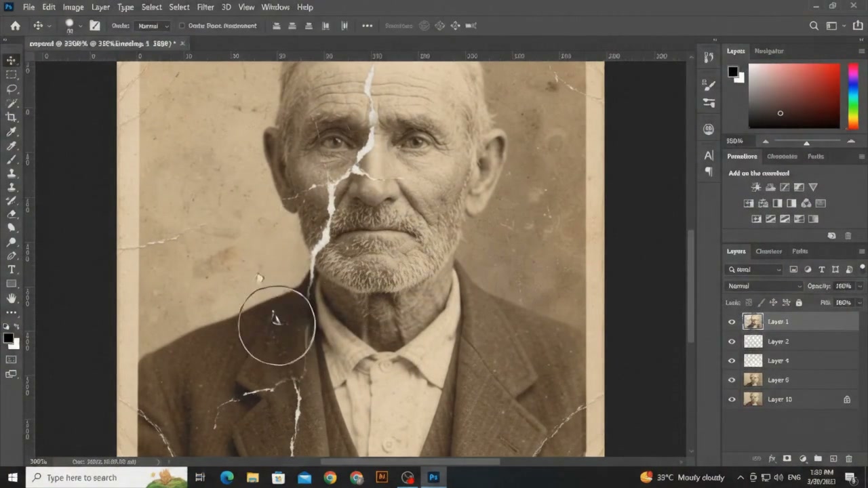868x488 pixels.
Task: Click the lock icon on Layer 10
Action: click(x=847, y=399)
